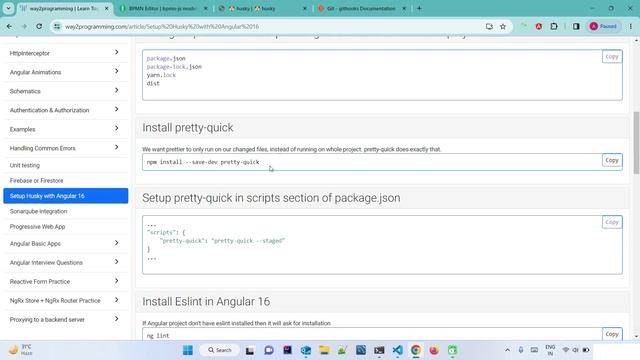Click the taskbar Search box
The width and height of the screenshot is (640, 360).
pyautogui.click(x=220, y=350)
